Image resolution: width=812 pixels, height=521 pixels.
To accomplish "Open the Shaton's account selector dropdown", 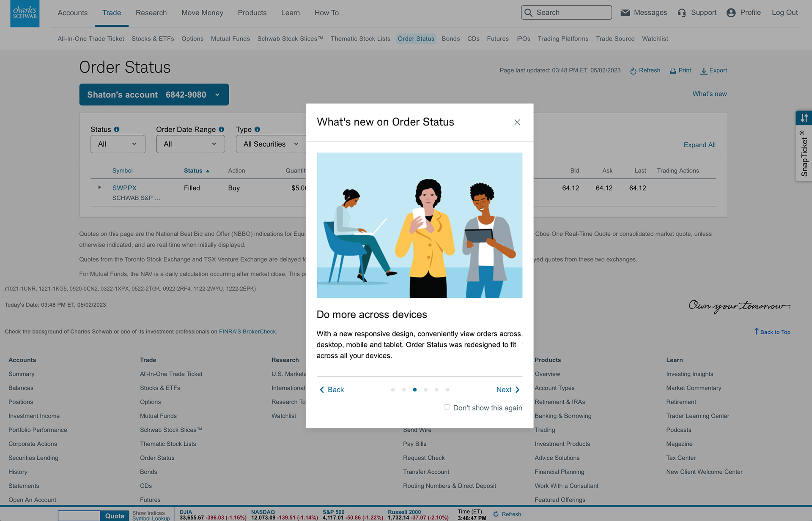I will point(154,95).
